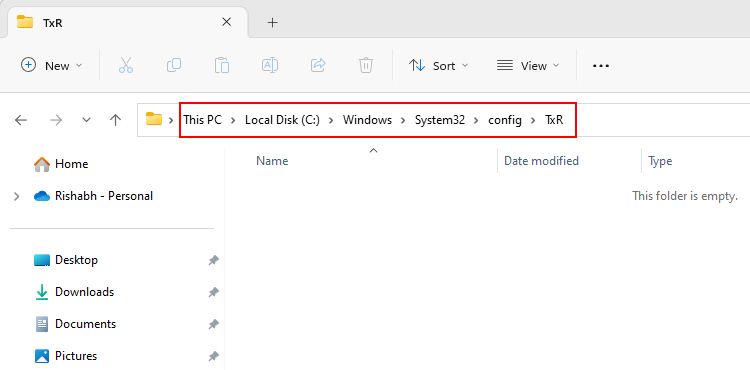Open Home in navigation pane
Viewport: 750px width, 370px height.
[x=61, y=164]
